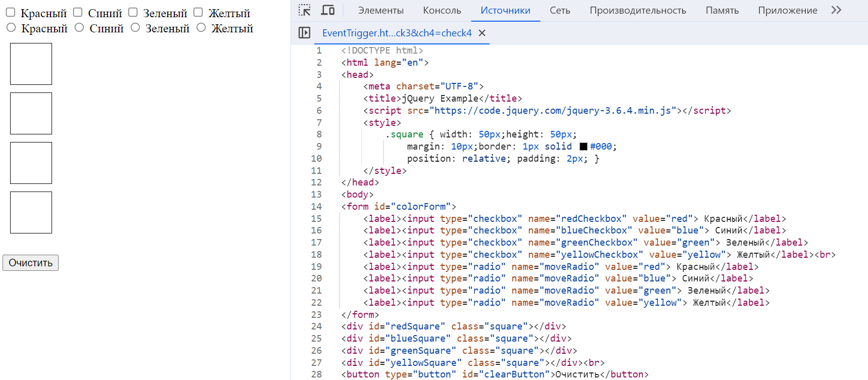Go to the Производительность tab

coord(638,10)
